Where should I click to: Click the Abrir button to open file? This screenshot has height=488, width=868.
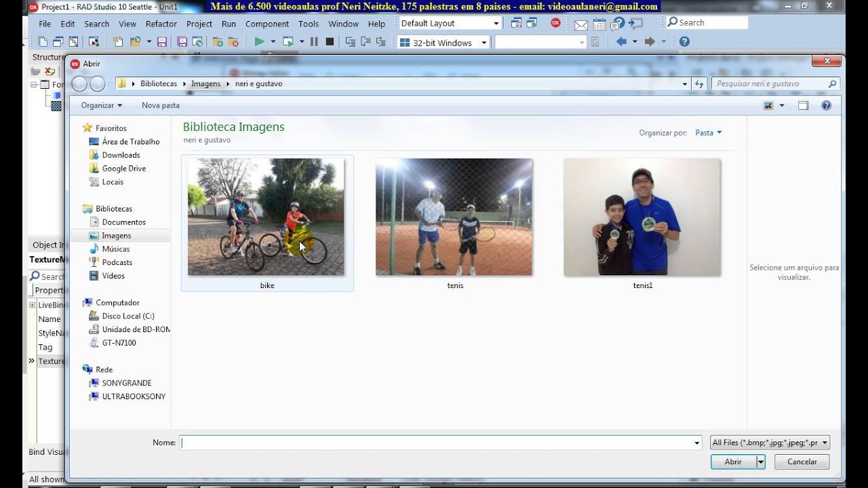[733, 462]
